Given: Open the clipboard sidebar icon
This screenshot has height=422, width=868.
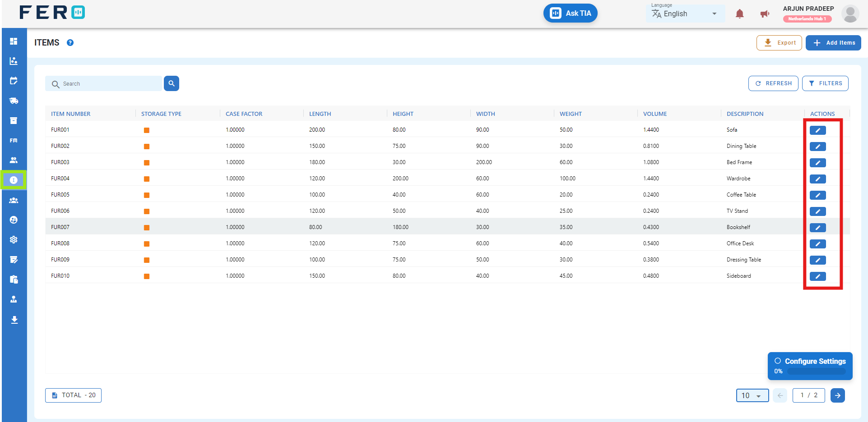Looking at the screenshot, I should pos(14,280).
